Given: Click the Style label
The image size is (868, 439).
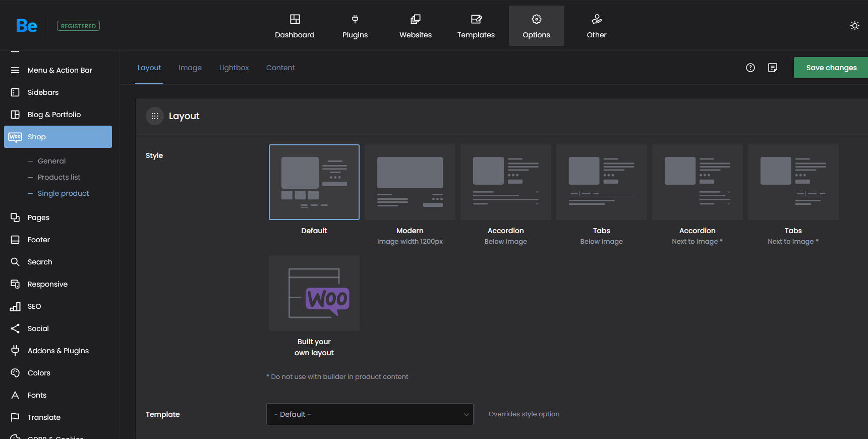Looking at the screenshot, I should pos(154,155).
